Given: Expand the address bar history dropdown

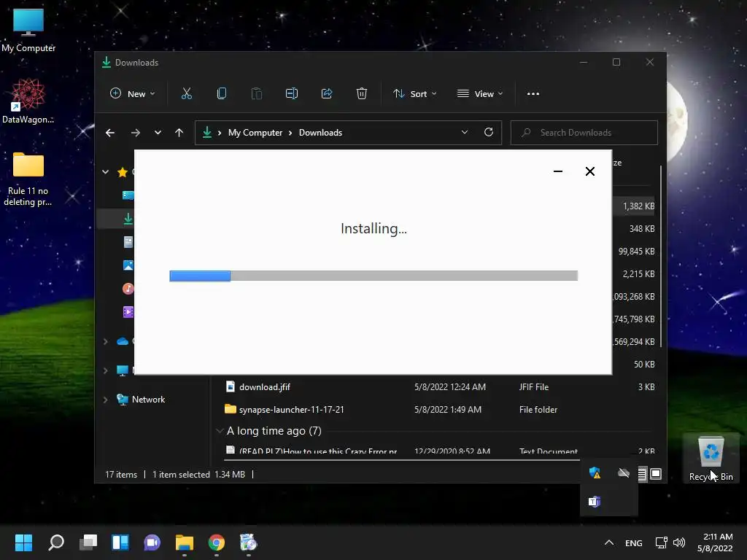Looking at the screenshot, I should point(465,133).
